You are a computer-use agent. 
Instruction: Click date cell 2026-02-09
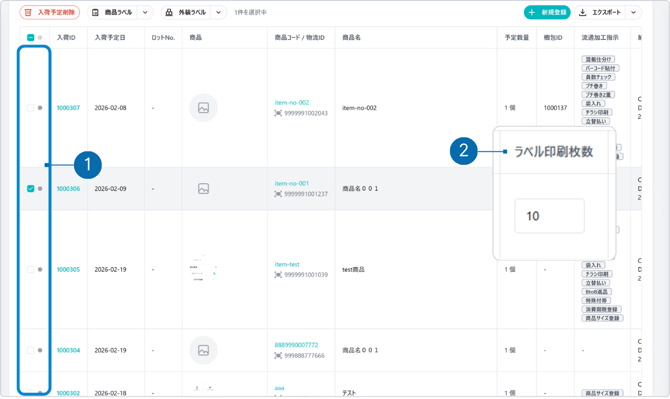point(110,188)
